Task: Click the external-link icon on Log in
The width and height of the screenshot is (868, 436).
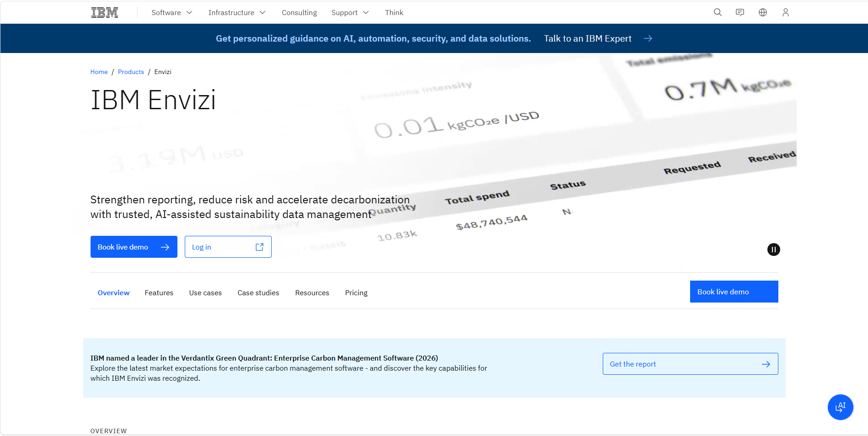Action: click(x=259, y=247)
